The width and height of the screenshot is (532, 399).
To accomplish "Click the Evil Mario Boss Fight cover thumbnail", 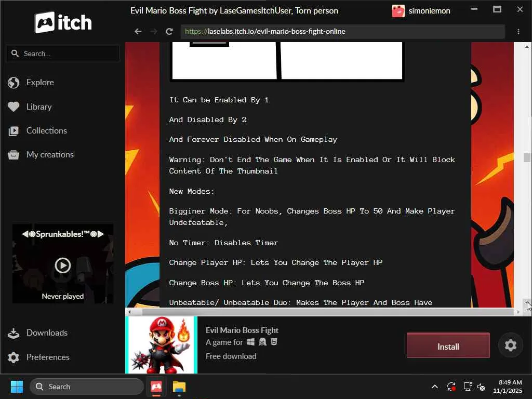I will (161, 345).
